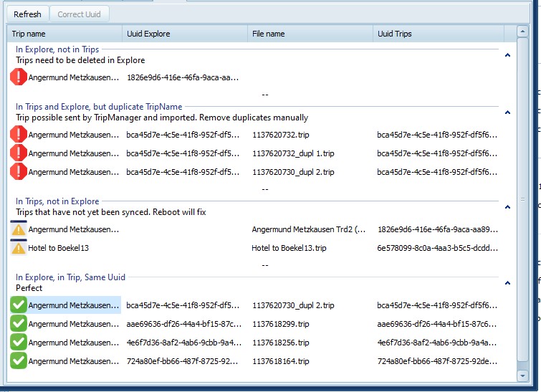
Task: Click the Uuid Trips column header
Action: click(437, 34)
